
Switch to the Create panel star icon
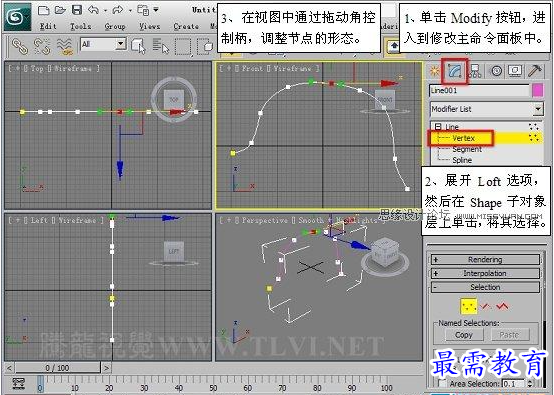[434, 71]
